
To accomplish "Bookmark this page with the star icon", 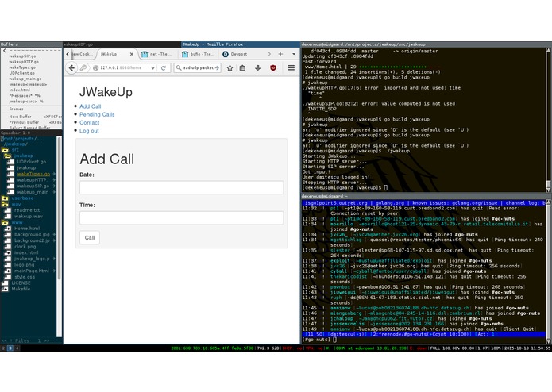I will click(230, 68).
